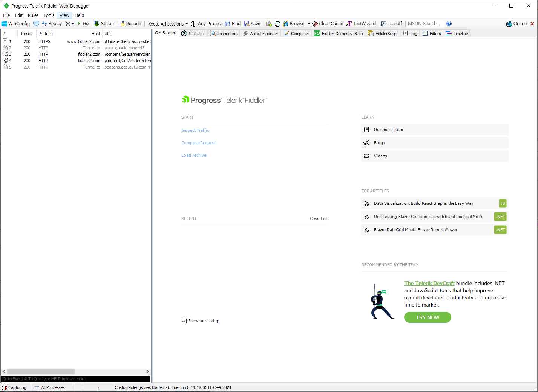Open the Edit menu
538x392 pixels.
(x=19, y=15)
